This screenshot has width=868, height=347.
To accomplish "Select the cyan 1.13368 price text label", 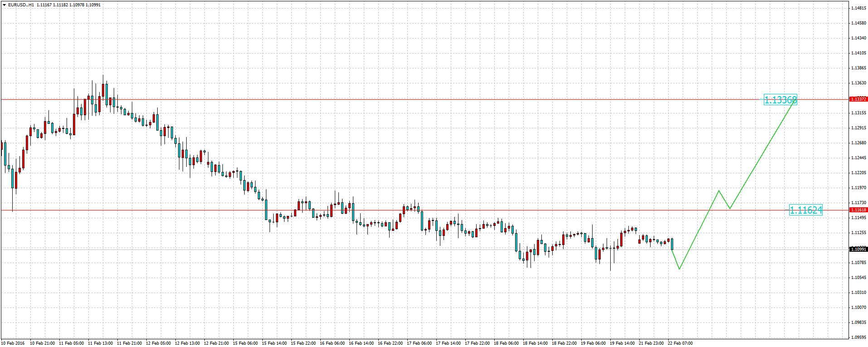I will click(780, 100).
